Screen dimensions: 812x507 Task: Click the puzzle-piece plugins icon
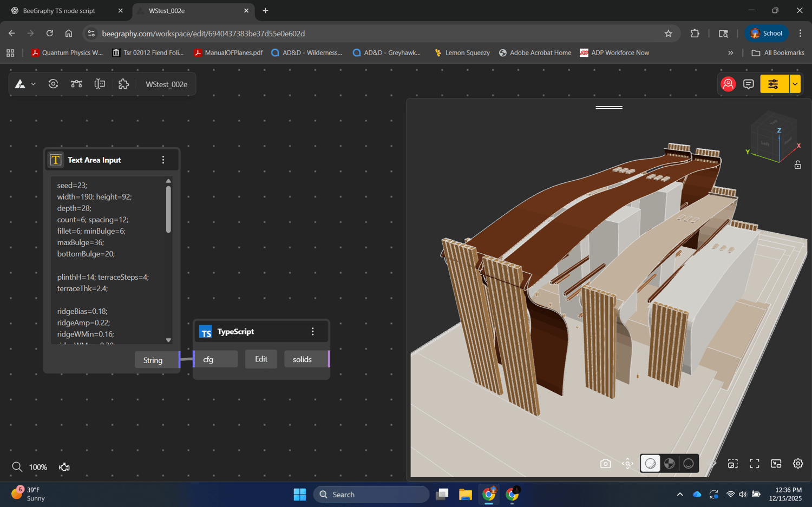coord(123,84)
